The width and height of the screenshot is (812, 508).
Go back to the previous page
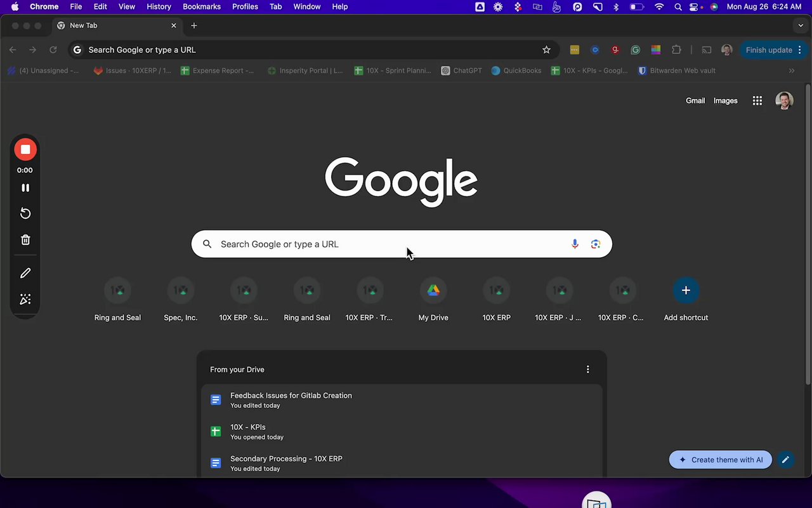[13, 50]
